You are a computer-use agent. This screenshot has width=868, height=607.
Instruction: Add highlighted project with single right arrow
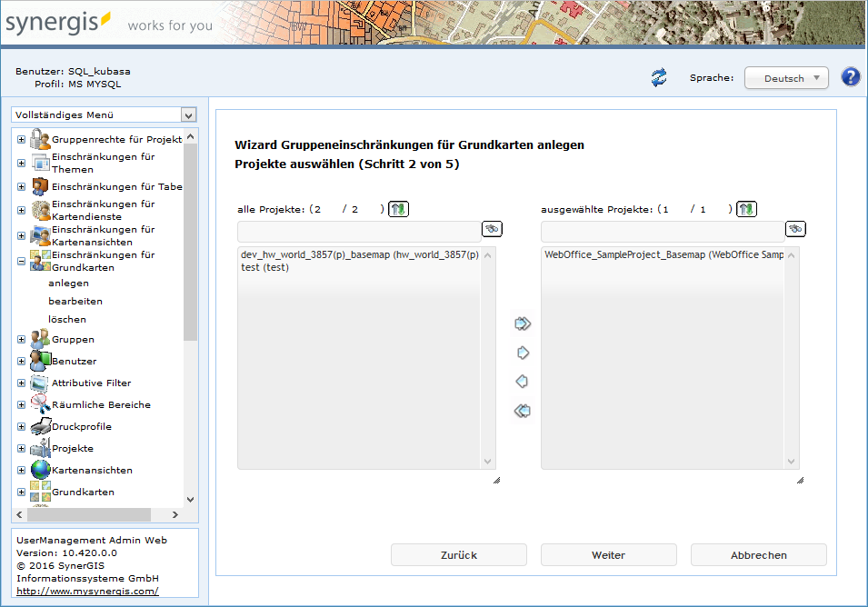tap(522, 353)
